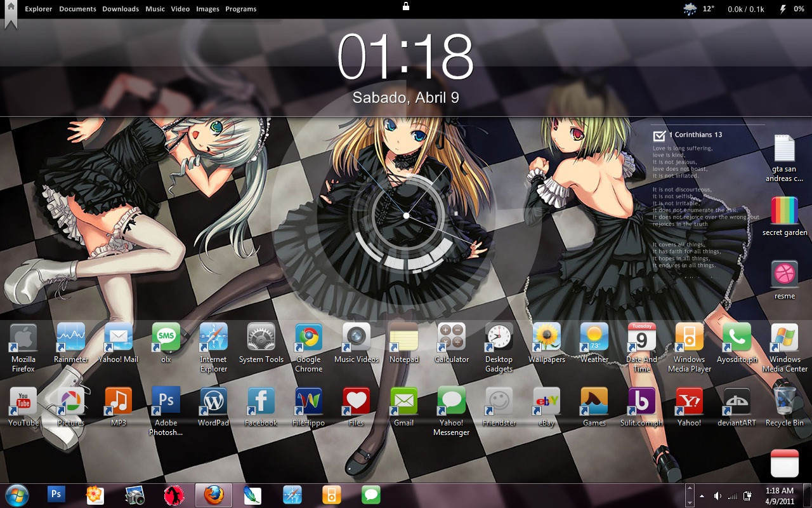The image size is (812, 508).
Task: Open the deviantART desktop shortcut
Action: (737, 401)
